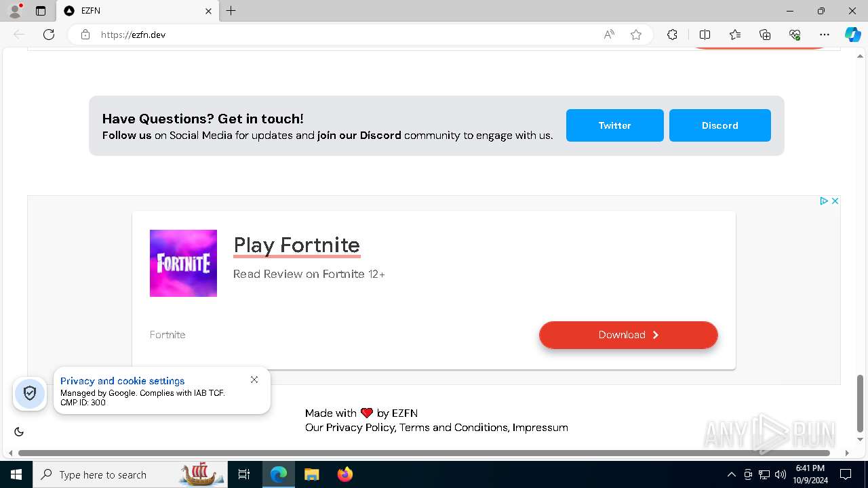The height and width of the screenshot is (488, 868).
Task: Click the horizontal scrollbar thumb
Action: tap(424, 453)
